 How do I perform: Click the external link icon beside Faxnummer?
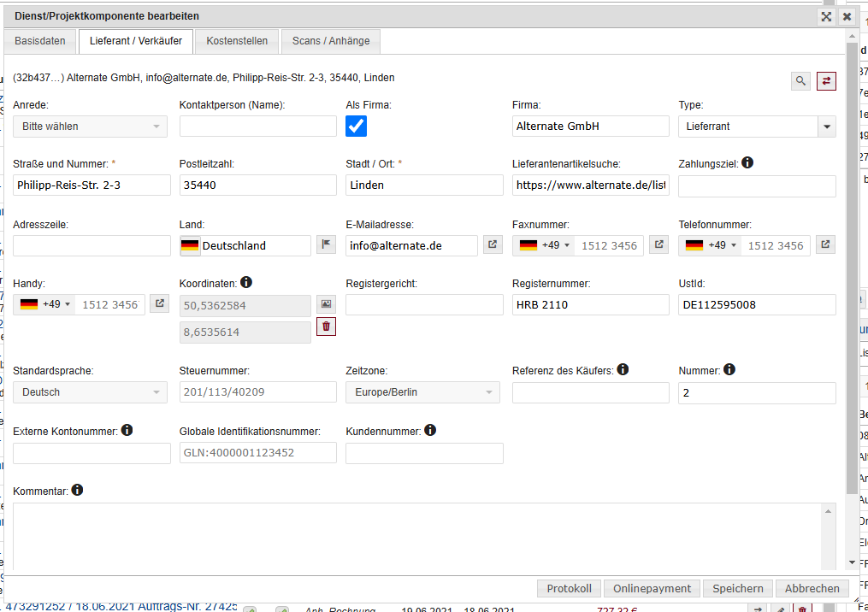(x=658, y=245)
